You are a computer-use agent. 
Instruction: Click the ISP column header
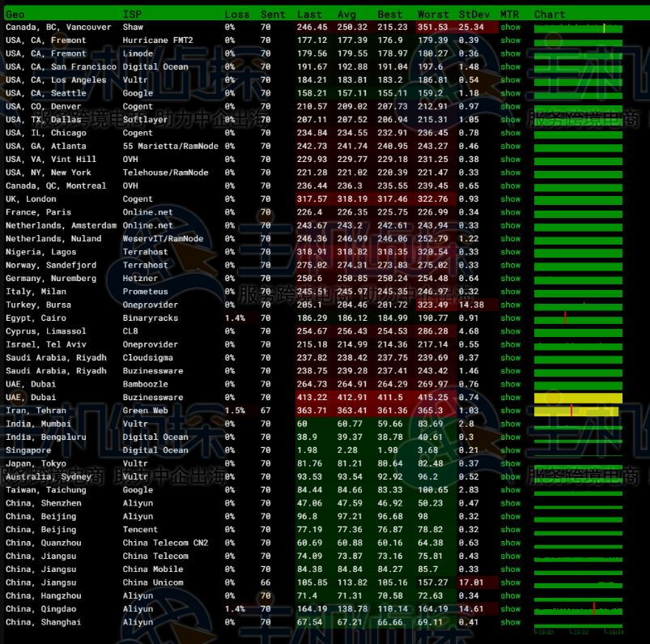pos(131,15)
